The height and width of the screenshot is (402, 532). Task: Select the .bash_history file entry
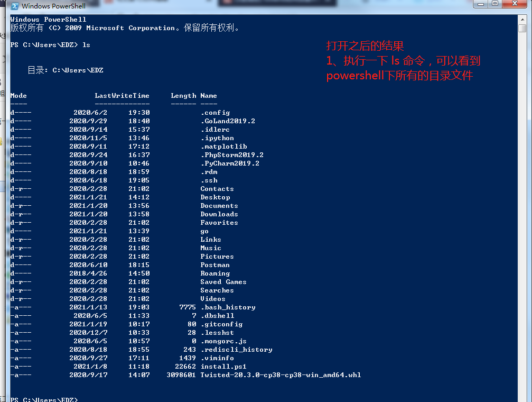coord(228,307)
